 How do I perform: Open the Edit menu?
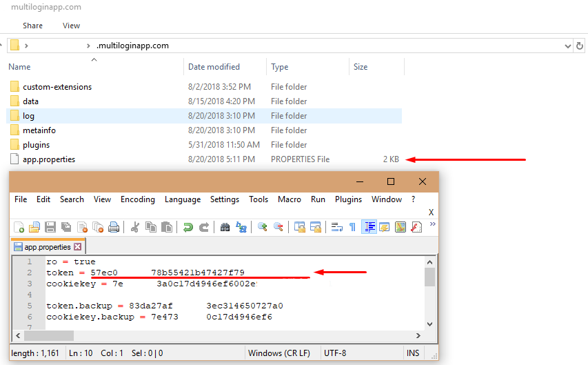point(43,199)
